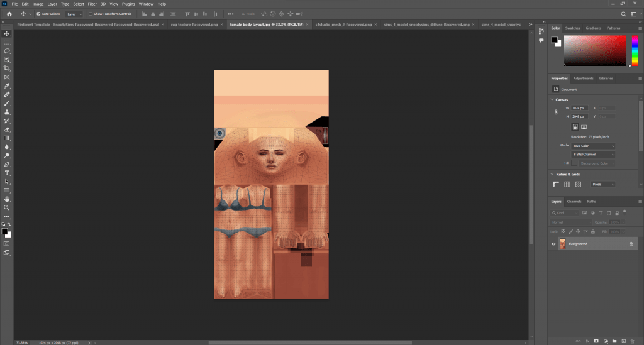Open the RGB Color mode dropdown
Image resolution: width=644 pixels, height=345 pixels.
[593, 146]
